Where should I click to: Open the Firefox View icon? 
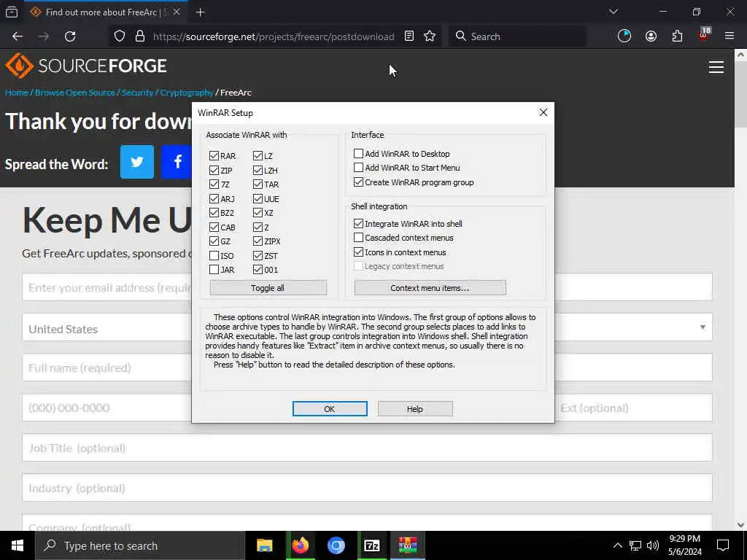[12, 12]
